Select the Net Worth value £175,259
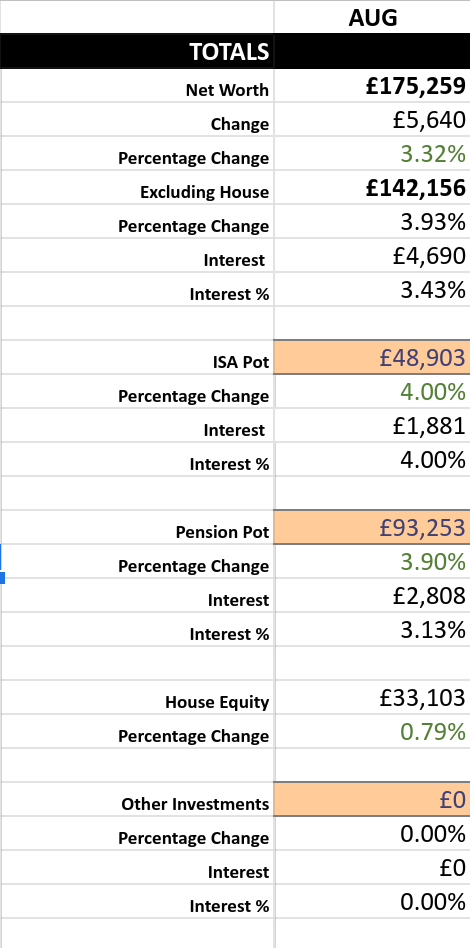The image size is (470, 948). tap(372, 86)
